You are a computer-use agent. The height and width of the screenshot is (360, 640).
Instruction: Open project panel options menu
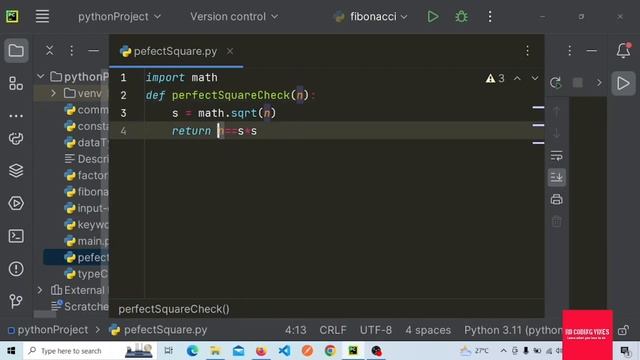click(x=71, y=51)
